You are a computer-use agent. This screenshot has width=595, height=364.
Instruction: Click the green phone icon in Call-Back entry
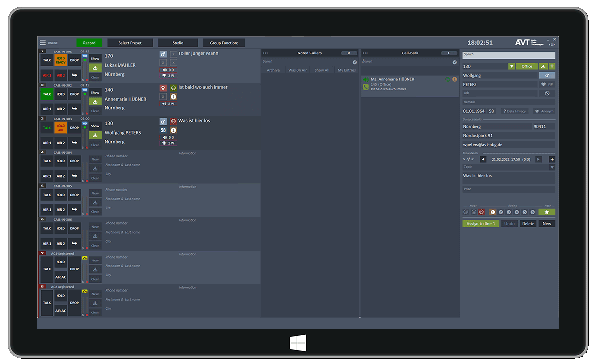point(366,87)
